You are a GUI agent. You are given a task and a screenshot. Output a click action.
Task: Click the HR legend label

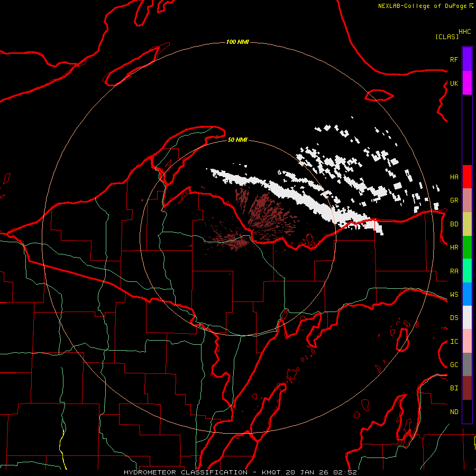tap(454, 248)
